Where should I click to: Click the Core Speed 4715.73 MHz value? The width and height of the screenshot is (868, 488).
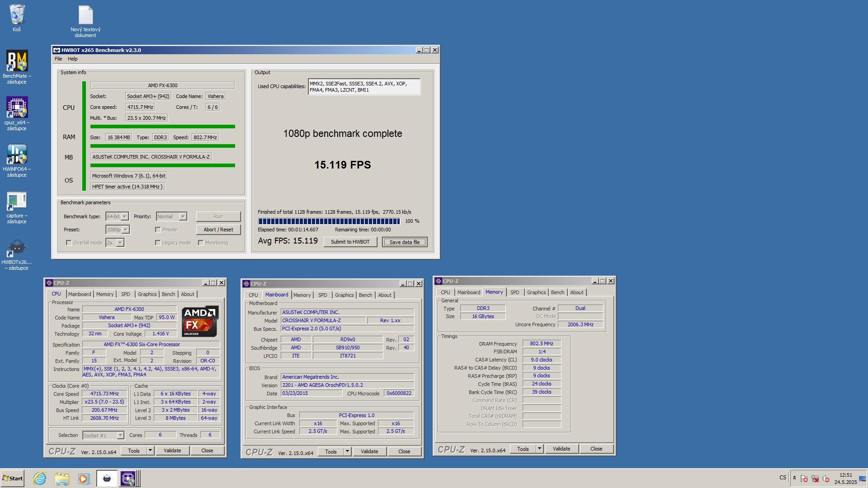104,394
